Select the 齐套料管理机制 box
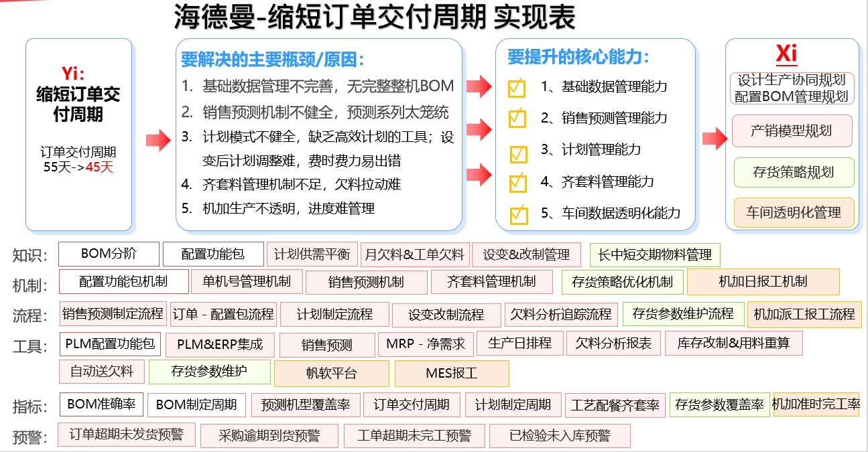The height and width of the screenshot is (452, 868). pos(492,282)
